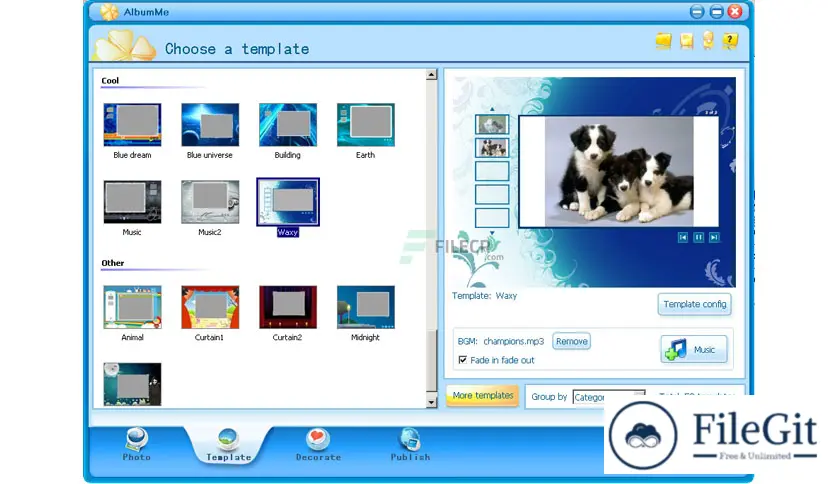This screenshot has height=484, width=836.
Task: Minimize the AlbumMe window
Action: [x=696, y=12]
